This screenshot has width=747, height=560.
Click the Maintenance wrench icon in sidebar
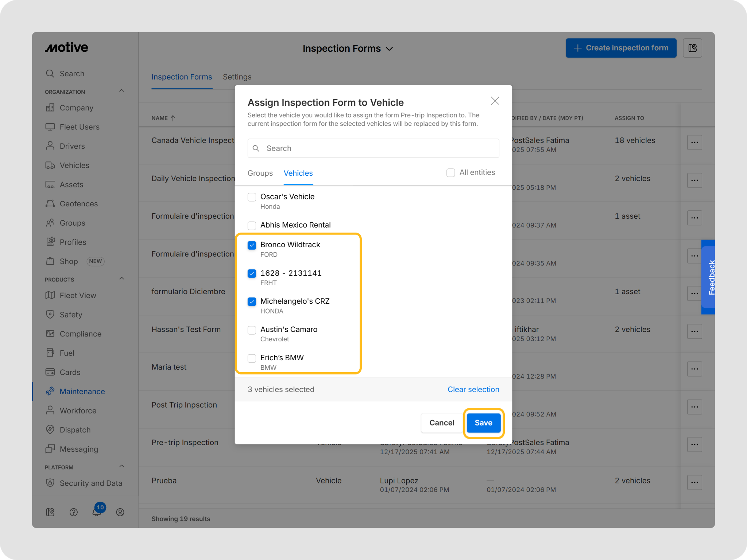tap(50, 391)
